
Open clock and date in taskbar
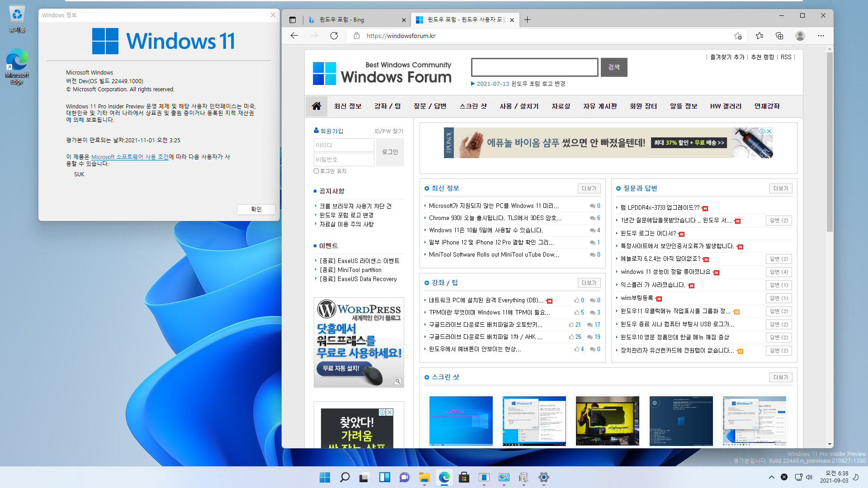pyautogui.click(x=834, y=477)
